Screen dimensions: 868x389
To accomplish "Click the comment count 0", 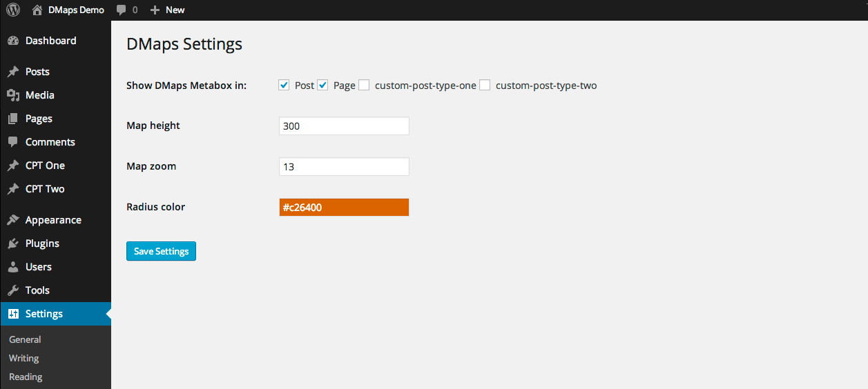I will (135, 10).
